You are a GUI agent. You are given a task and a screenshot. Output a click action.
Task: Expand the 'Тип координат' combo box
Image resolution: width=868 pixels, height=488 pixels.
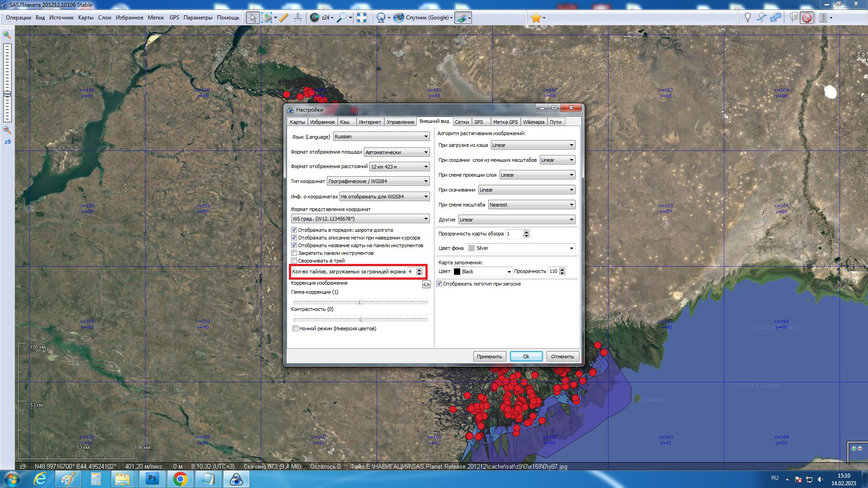[x=378, y=181]
